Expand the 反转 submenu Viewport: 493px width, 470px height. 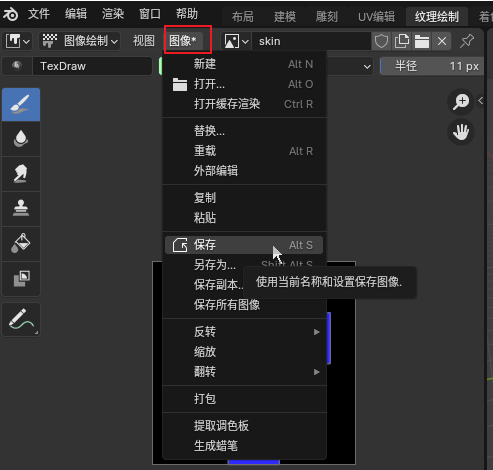point(244,332)
